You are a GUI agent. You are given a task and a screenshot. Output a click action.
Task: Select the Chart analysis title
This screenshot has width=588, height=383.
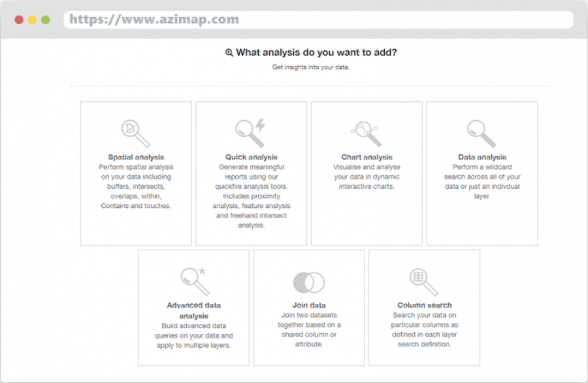367,157
